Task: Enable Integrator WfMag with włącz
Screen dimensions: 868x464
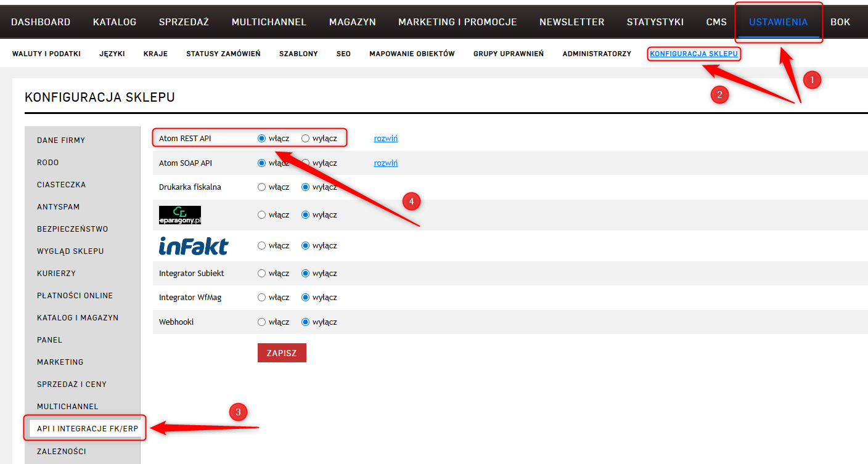Action: tap(261, 298)
